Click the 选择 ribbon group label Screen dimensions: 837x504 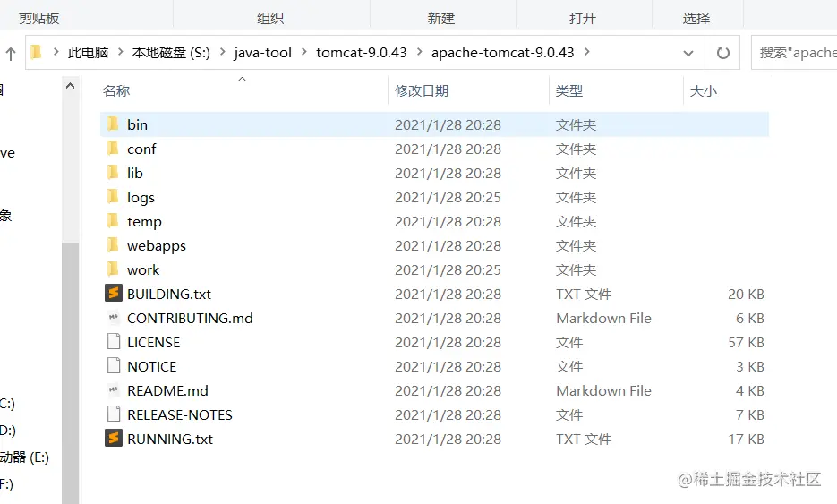pyautogui.click(x=696, y=18)
